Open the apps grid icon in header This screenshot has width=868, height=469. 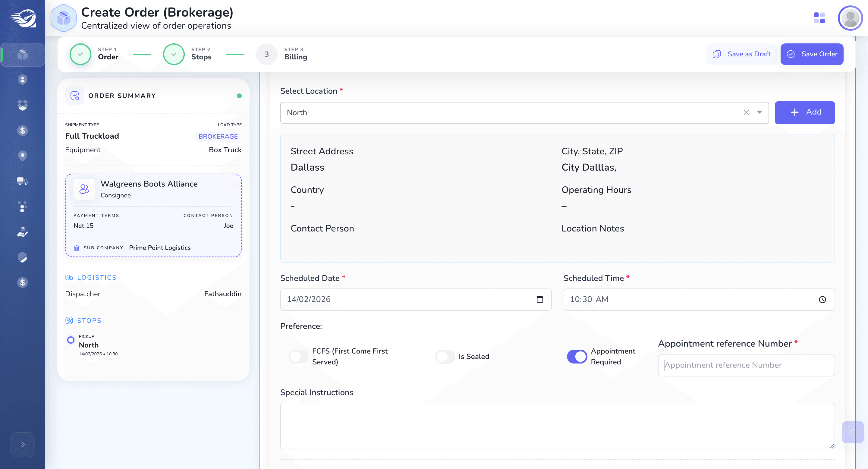(x=819, y=18)
